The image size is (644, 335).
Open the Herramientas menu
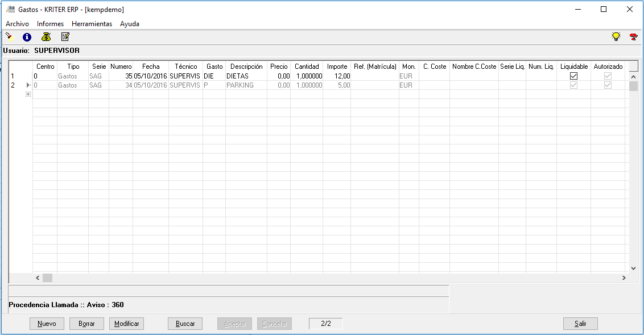pos(92,24)
